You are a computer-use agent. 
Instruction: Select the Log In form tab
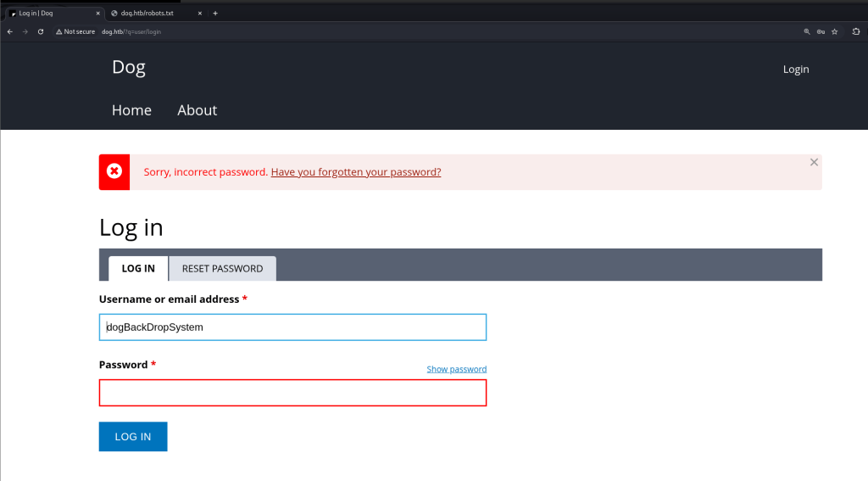138,268
